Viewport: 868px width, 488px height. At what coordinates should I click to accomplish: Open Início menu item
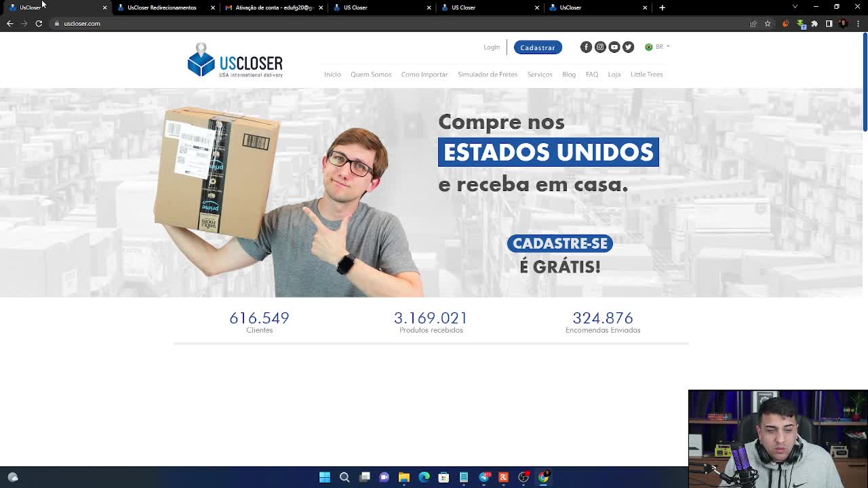coord(332,75)
